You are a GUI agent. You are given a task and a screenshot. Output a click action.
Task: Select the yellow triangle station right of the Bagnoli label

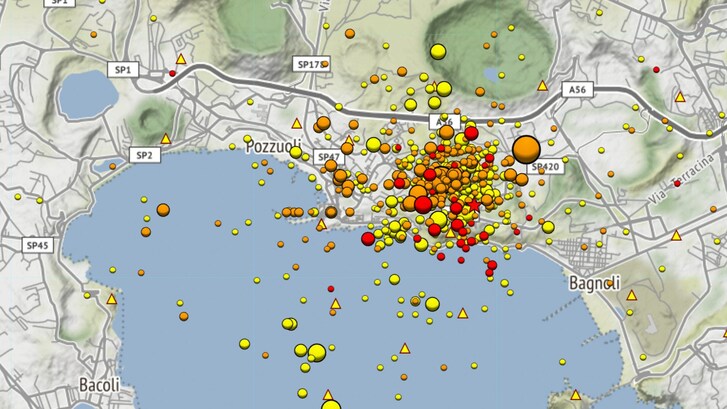(x=632, y=293)
